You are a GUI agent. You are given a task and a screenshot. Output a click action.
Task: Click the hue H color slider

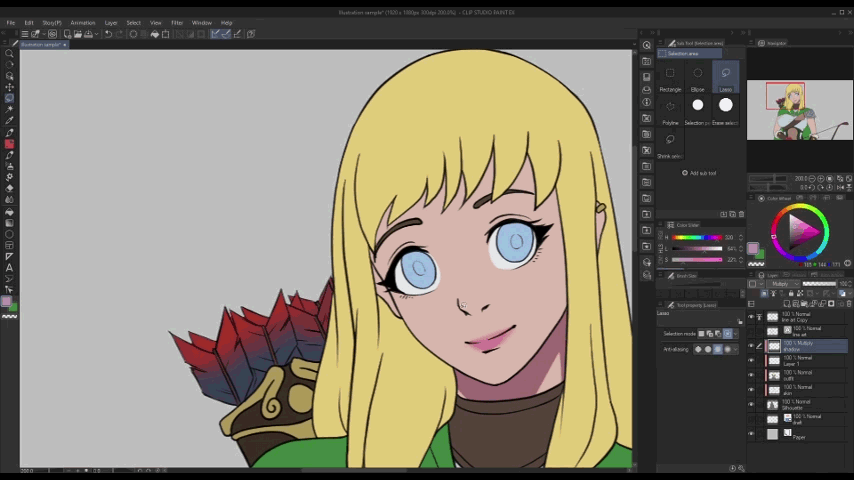697,238
